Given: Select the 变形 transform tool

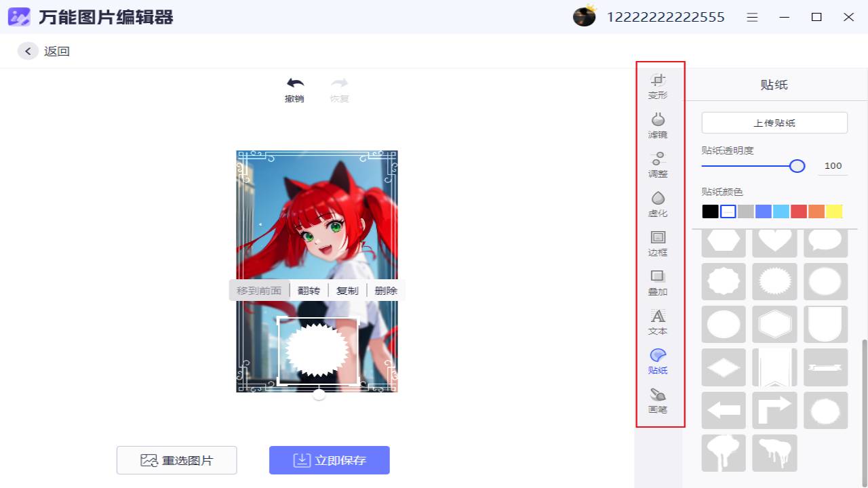Looking at the screenshot, I should (657, 86).
